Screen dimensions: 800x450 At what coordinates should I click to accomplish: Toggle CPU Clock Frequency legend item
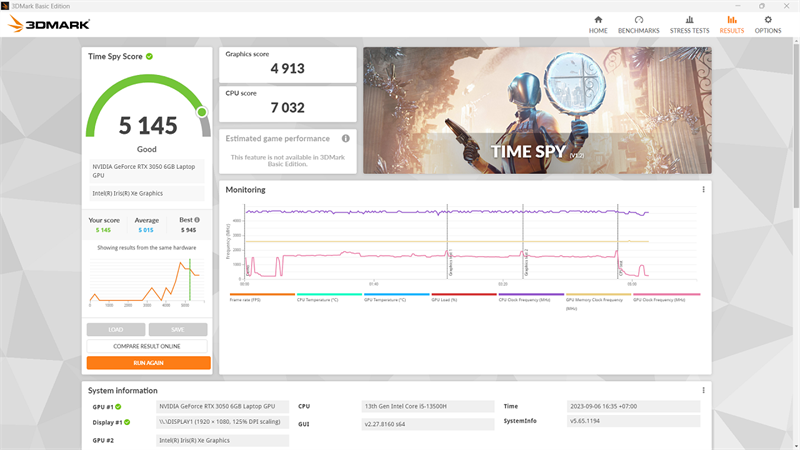531,297
